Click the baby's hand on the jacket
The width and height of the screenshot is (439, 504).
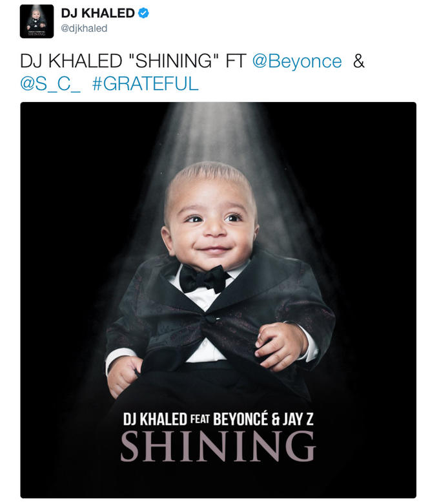coord(281,347)
